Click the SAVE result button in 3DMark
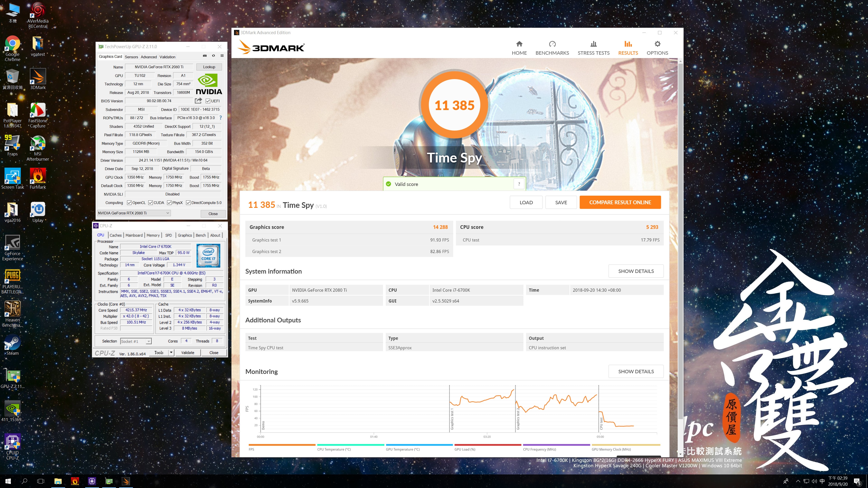The width and height of the screenshot is (868, 488). tap(561, 202)
